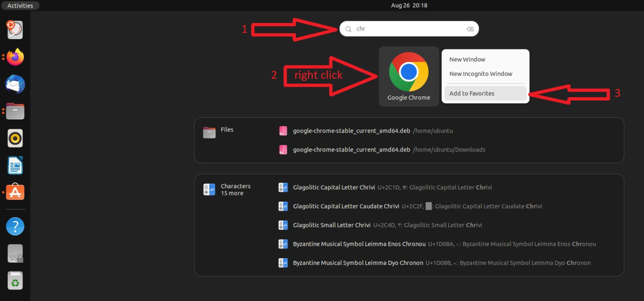The width and height of the screenshot is (644, 301).
Task: Open the Downloads copy of the Chrome deb file
Action: tap(351, 149)
